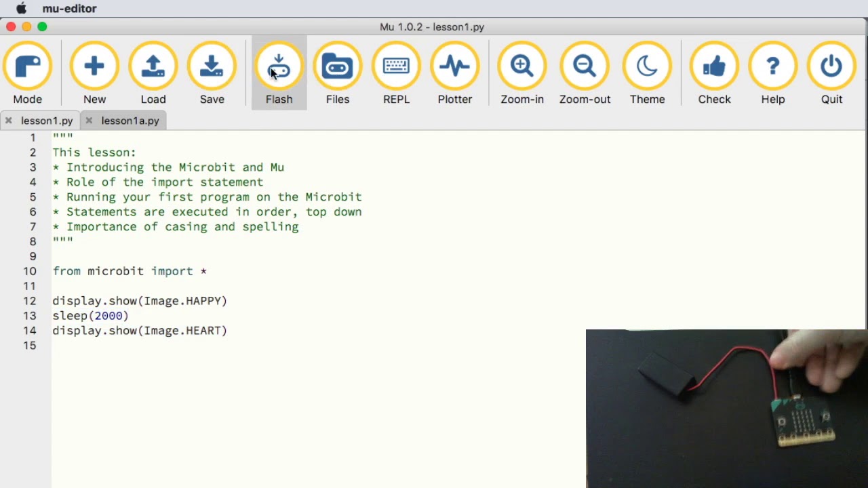Load a file from disk
Image resolution: width=868 pixels, height=488 pixels.
(153, 73)
